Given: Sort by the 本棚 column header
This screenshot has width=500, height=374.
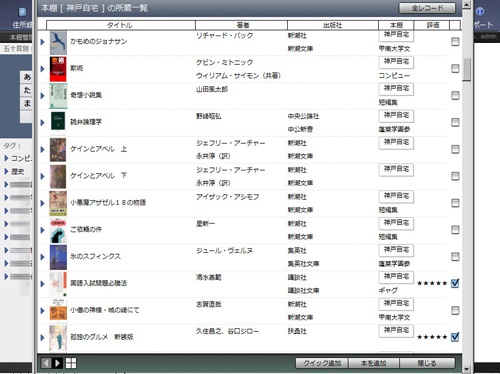Looking at the screenshot, I should pyautogui.click(x=396, y=25).
